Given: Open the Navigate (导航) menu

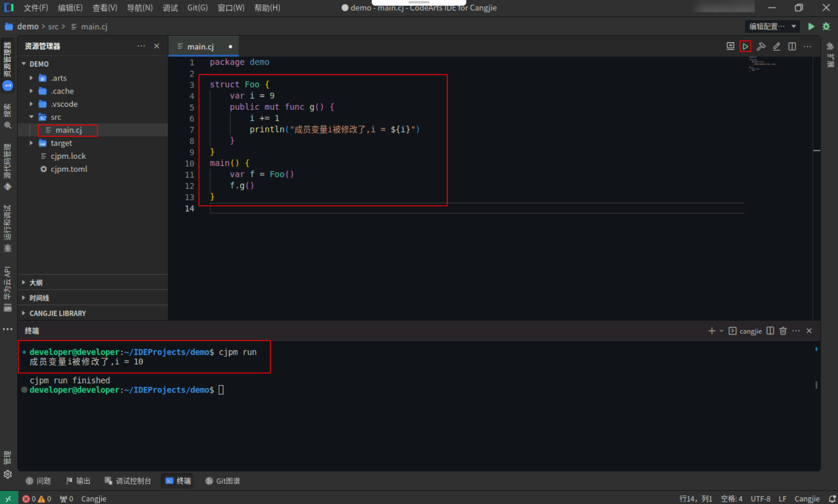Looking at the screenshot, I should (x=140, y=8).
